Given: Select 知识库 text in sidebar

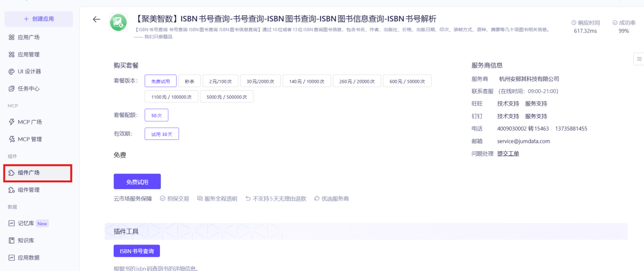Looking at the screenshot, I should click(x=26, y=240).
